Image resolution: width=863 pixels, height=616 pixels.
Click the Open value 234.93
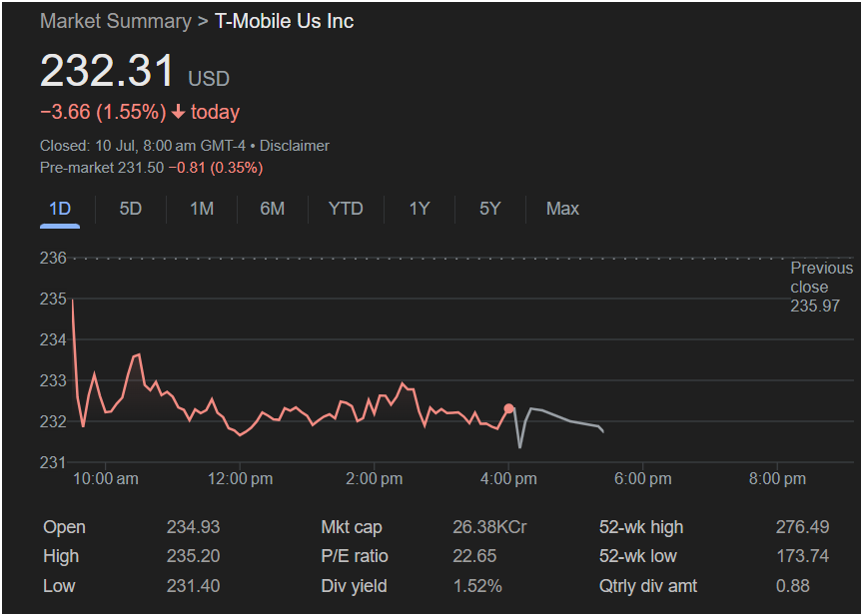point(193,527)
